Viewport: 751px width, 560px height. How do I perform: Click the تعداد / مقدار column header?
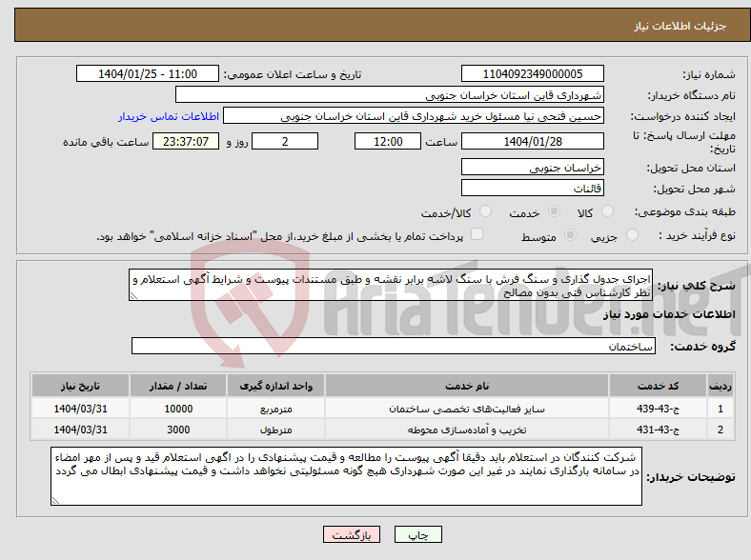pos(178,386)
